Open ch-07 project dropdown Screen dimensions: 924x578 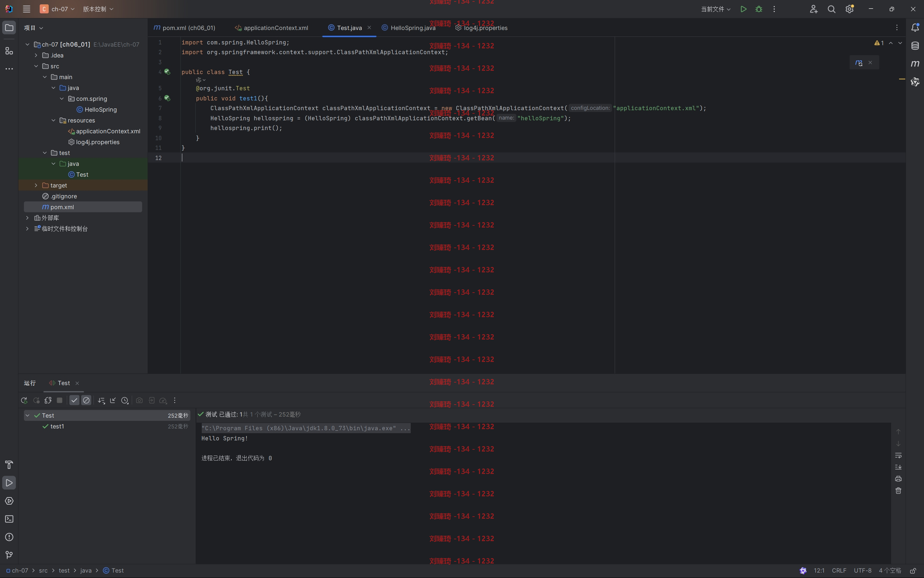point(57,9)
